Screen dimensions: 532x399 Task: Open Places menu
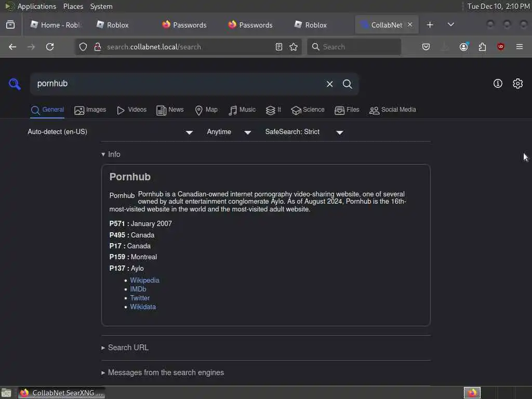(x=73, y=6)
